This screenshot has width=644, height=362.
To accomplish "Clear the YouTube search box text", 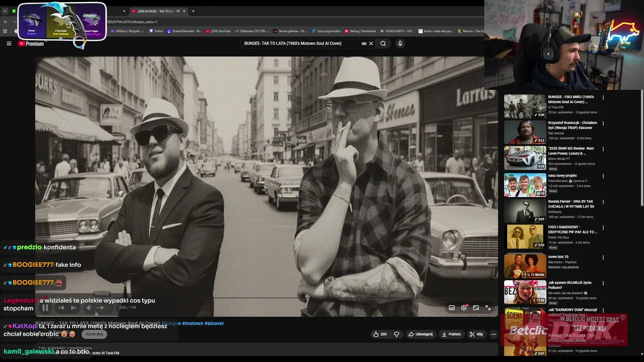I will tap(371, 43).
